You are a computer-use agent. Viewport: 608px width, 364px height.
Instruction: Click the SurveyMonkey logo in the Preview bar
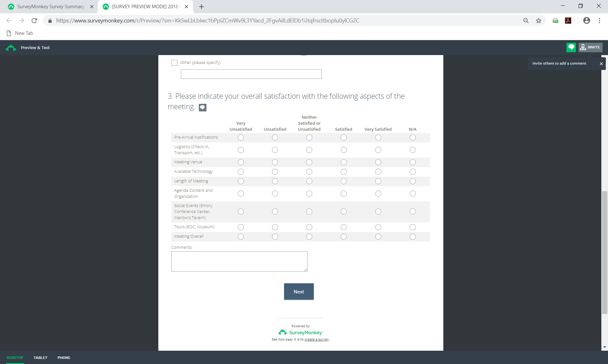pos(11,48)
